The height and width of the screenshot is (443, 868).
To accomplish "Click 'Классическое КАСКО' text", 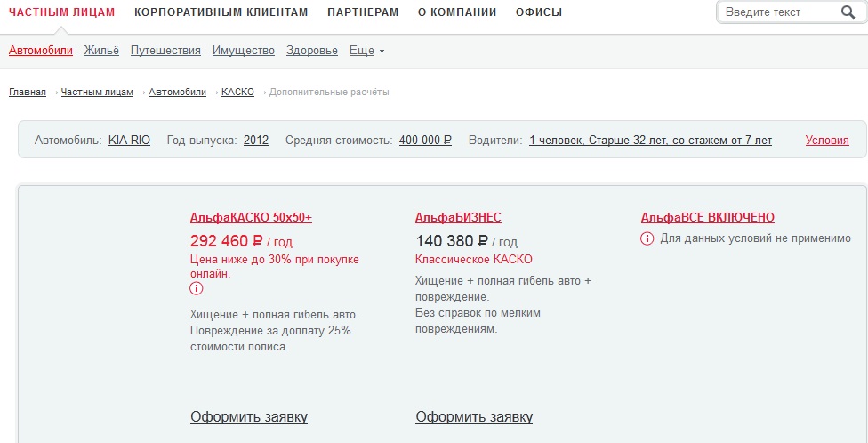I will tap(474, 260).
